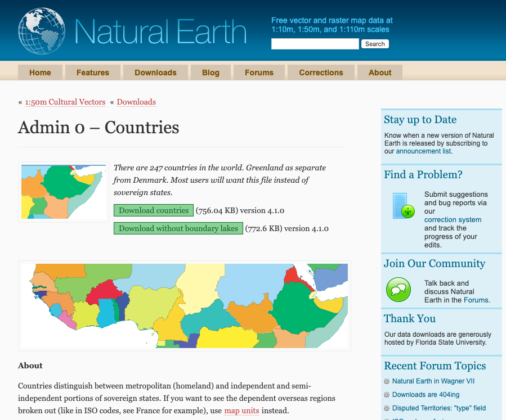506x420 pixels.
Task: Click the Stay up to Date heading
Action: (420, 120)
